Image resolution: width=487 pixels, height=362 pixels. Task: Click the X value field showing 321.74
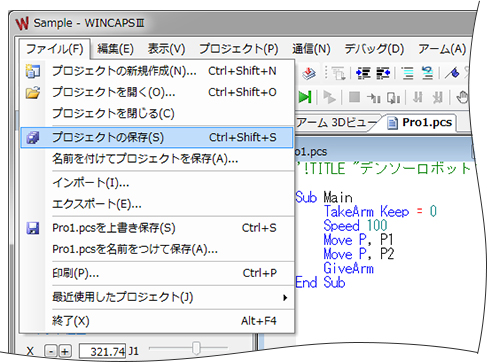103,351
